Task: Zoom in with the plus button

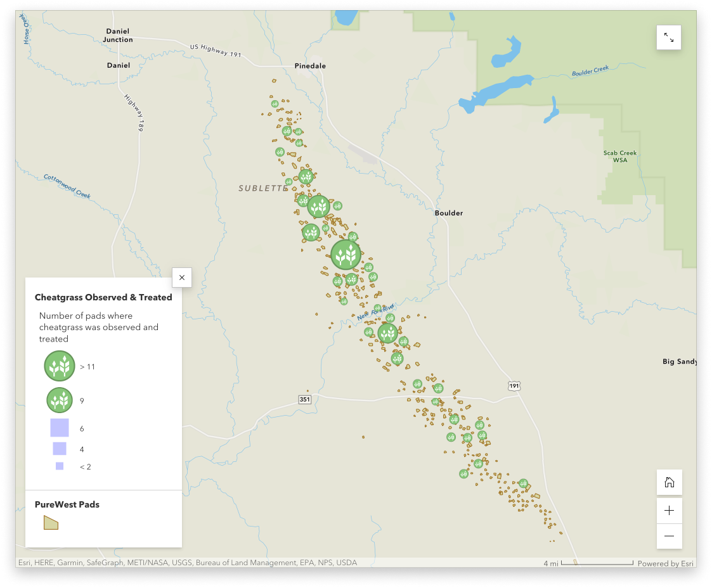Action: tap(669, 511)
